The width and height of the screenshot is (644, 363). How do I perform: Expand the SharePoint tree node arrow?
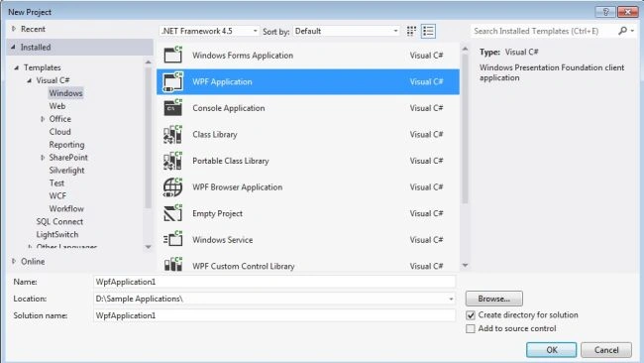pyautogui.click(x=43, y=158)
